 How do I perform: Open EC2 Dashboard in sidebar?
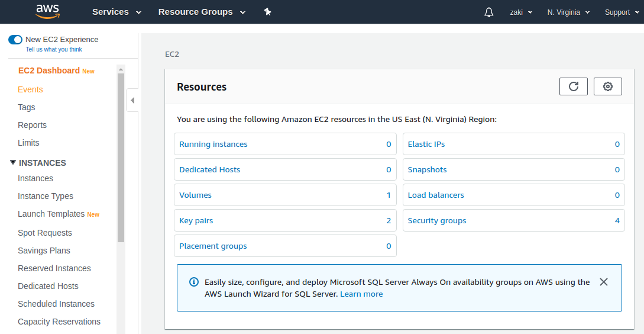[x=49, y=70]
